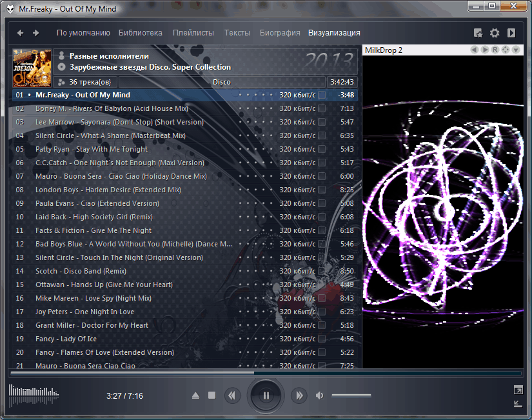The width and height of the screenshot is (532, 420).
Task: Click the app logo in title bar
Action: 10,9
